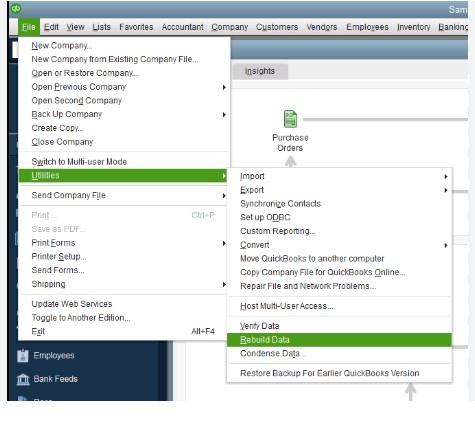Click the Employees sidebar icon
Screen dimensions: 475x426
(23, 356)
